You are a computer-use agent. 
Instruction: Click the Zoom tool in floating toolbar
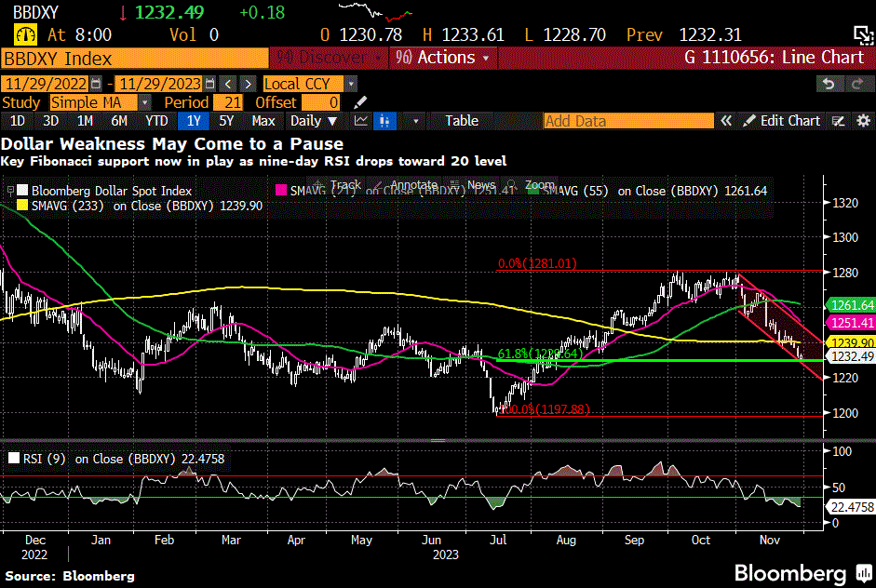(532, 184)
